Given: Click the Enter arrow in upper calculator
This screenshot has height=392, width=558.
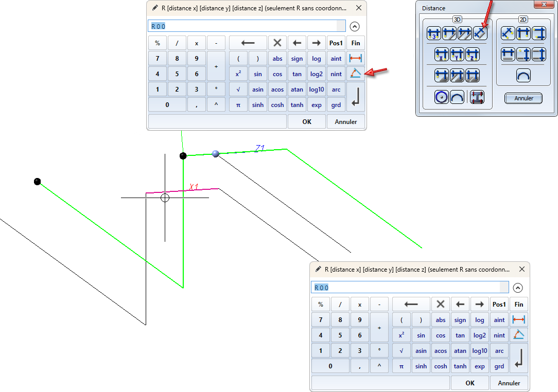Looking at the screenshot, I should (356, 97).
